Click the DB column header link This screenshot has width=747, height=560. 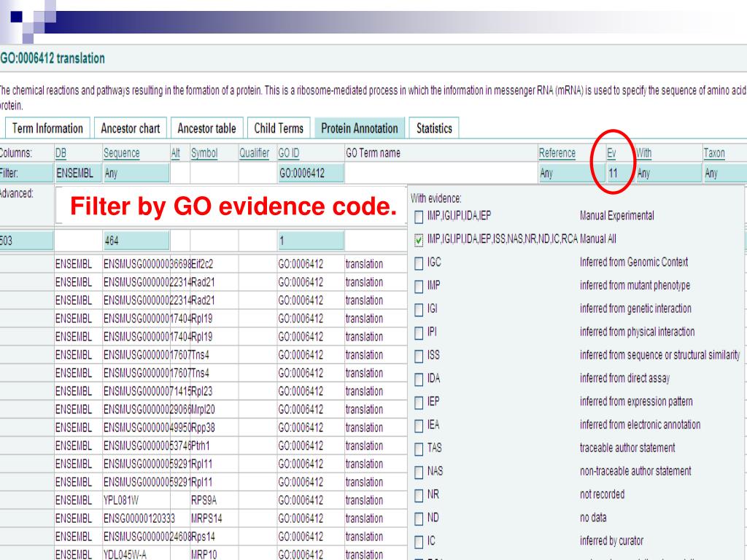click(61, 153)
